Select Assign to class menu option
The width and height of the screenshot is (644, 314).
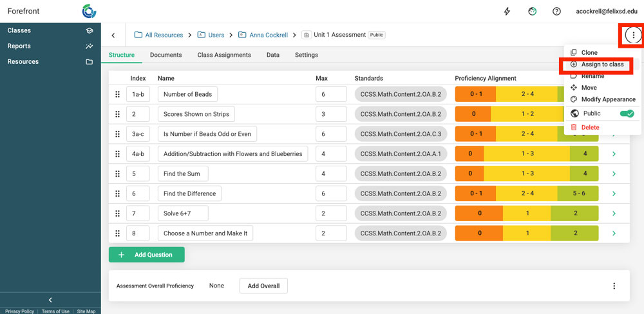point(602,64)
